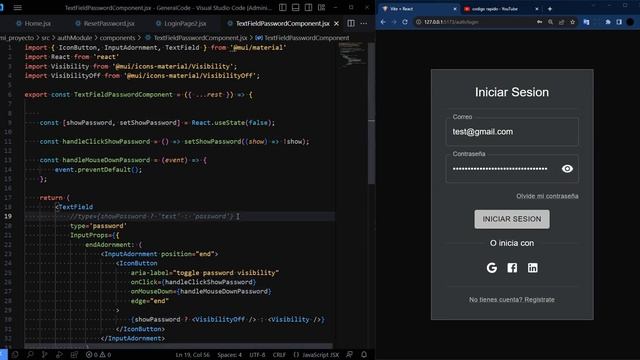
Task: Open browser zoom magnifier icon
Action: tap(551, 22)
